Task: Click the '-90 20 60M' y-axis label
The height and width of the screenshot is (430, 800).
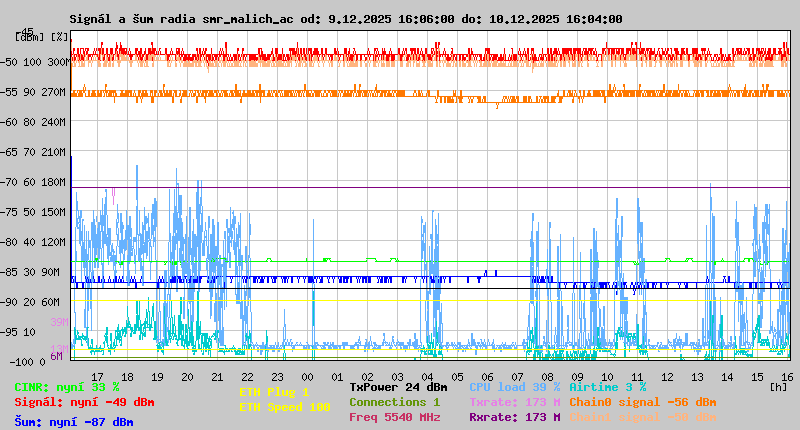Action: (x=31, y=302)
